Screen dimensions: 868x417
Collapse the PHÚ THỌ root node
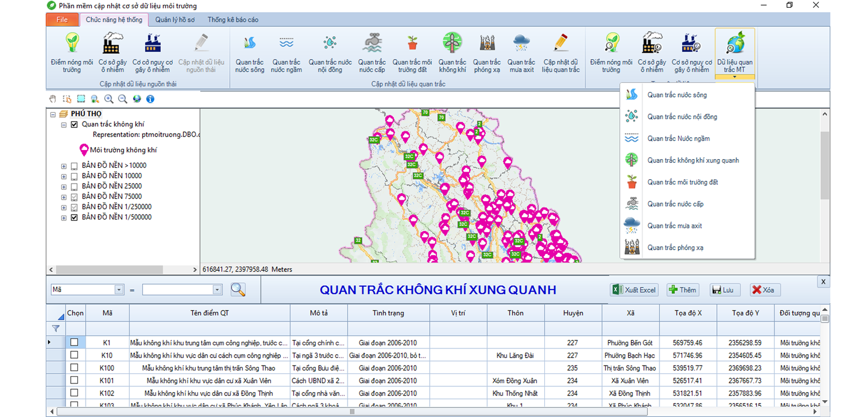click(53, 114)
